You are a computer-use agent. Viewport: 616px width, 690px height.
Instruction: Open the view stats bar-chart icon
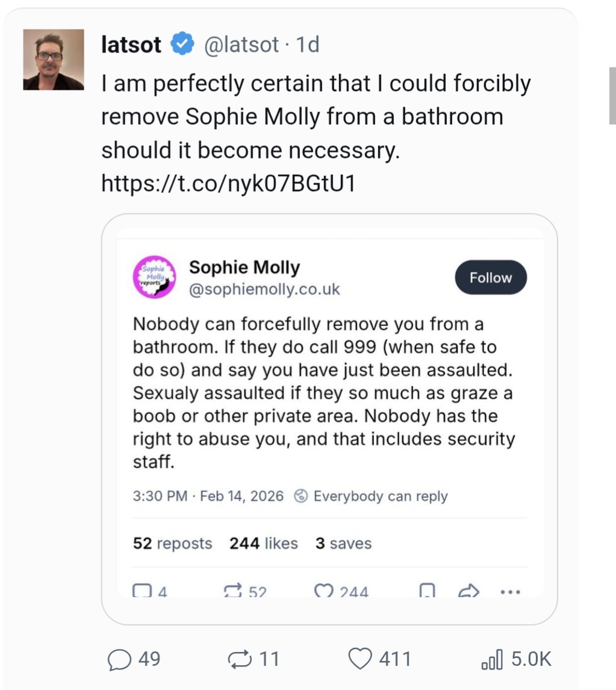pyautogui.click(x=491, y=660)
